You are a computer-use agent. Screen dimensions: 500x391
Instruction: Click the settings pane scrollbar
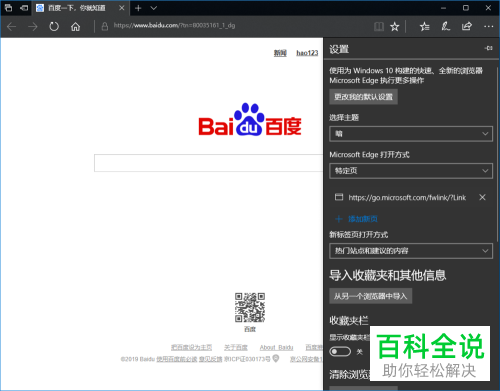click(x=498, y=155)
